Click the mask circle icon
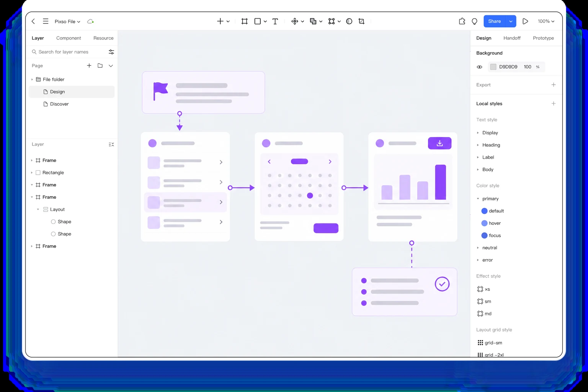Viewport: 588px width, 392px height. (x=349, y=21)
